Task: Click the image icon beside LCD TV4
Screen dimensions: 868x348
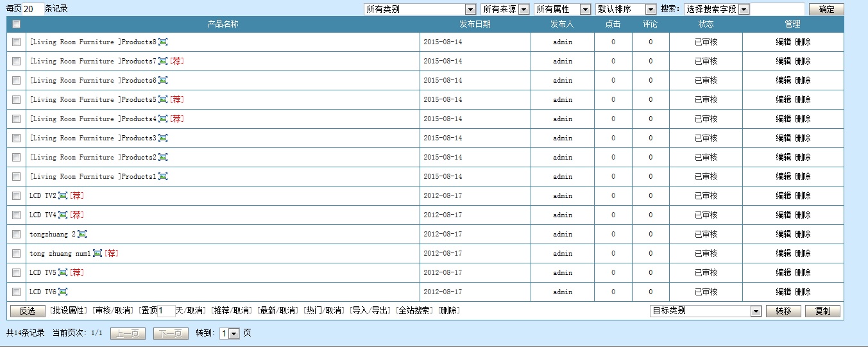Action: tap(63, 215)
